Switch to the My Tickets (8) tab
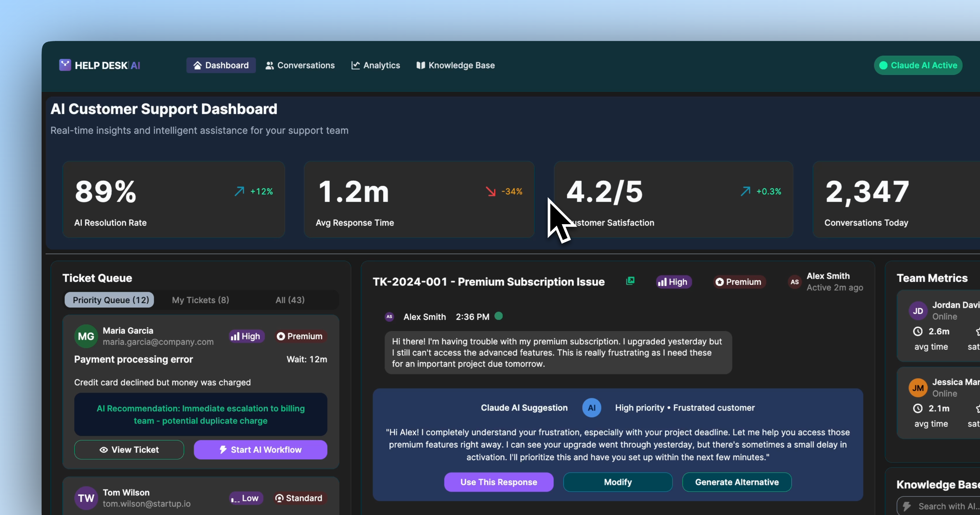The height and width of the screenshot is (515, 980). 201,300
